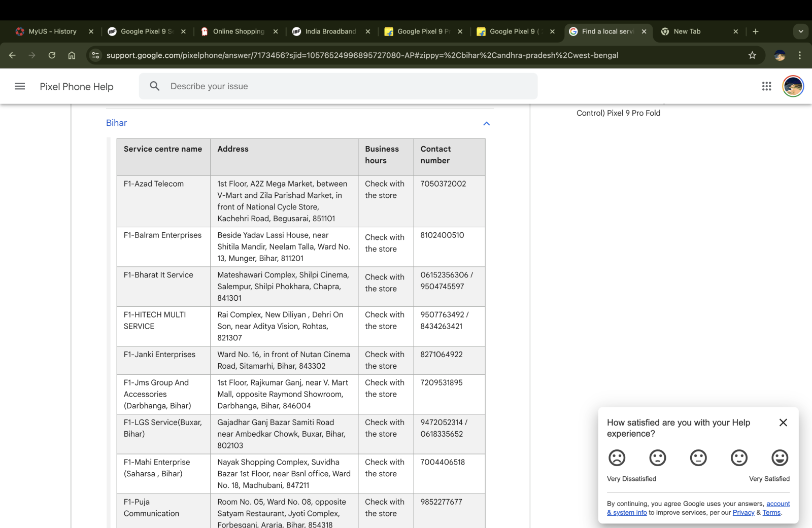Click the search magnifier icon
Image resolution: width=812 pixels, height=528 pixels.
click(155, 86)
